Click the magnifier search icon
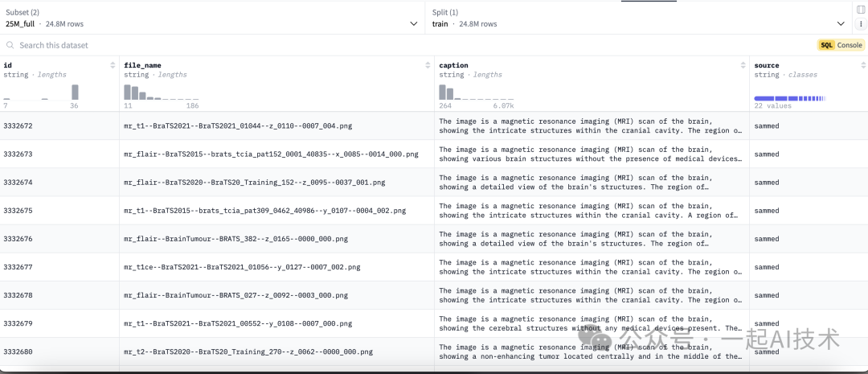The width and height of the screenshot is (868, 374). (x=10, y=46)
